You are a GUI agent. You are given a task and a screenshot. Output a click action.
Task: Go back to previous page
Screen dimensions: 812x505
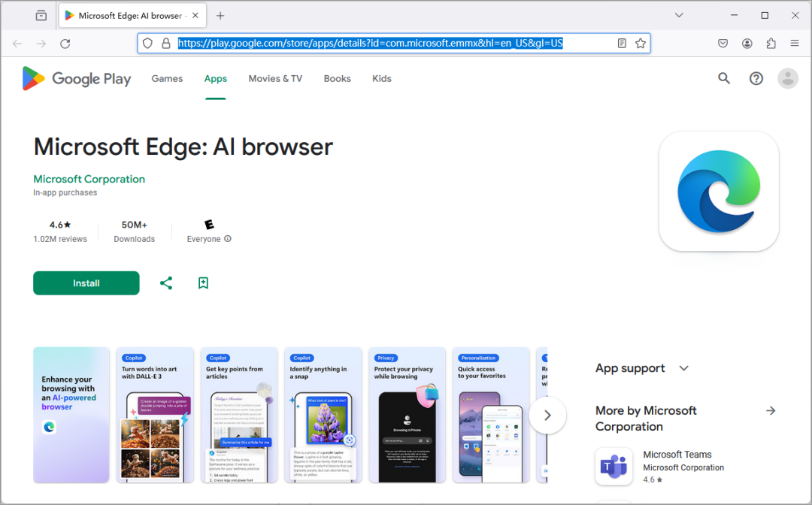17,44
